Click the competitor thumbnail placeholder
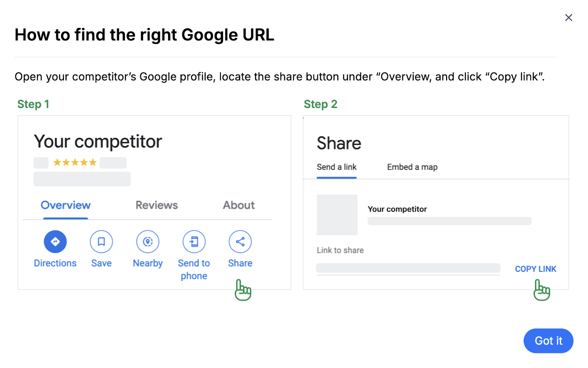This screenshot has height=368, width=588. (337, 215)
